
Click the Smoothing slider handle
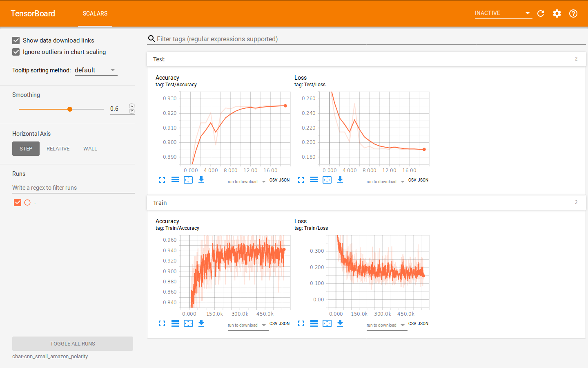pos(70,109)
